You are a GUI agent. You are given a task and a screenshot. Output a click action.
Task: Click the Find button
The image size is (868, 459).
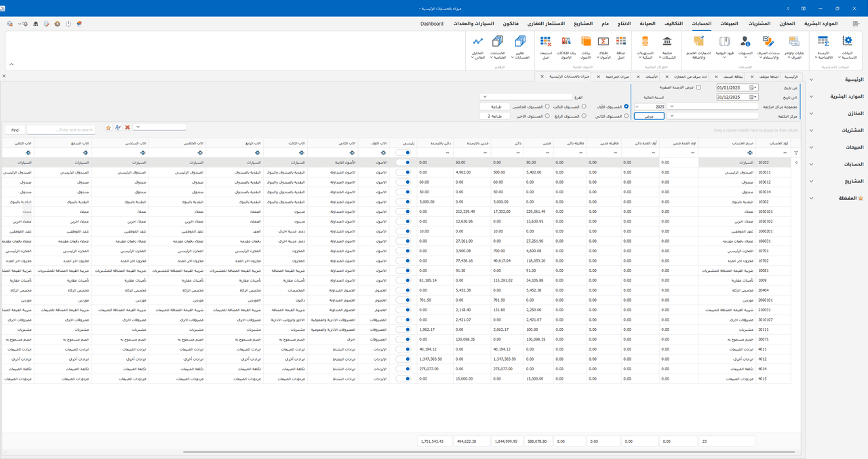point(15,129)
